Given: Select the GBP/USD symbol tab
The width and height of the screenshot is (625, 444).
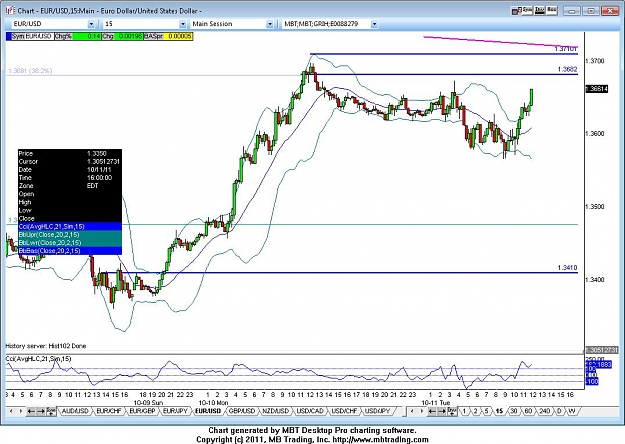Looking at the screenshot, I should tap(242, 411).
